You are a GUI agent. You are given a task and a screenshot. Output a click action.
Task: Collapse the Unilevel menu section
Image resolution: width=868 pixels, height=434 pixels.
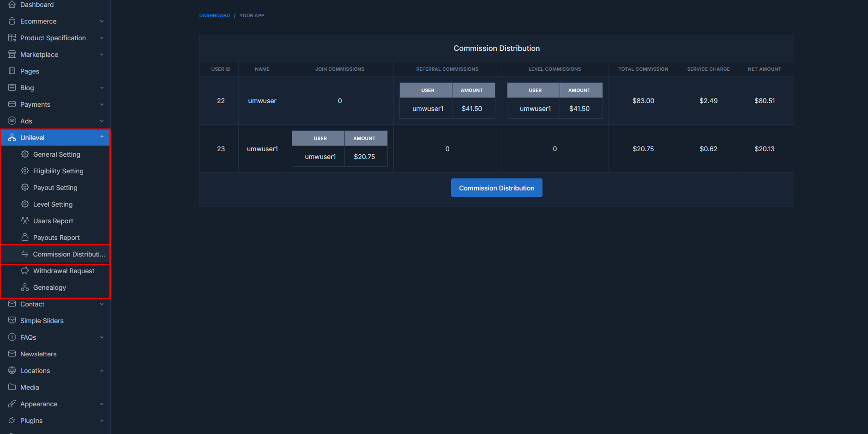click(102, 137)
